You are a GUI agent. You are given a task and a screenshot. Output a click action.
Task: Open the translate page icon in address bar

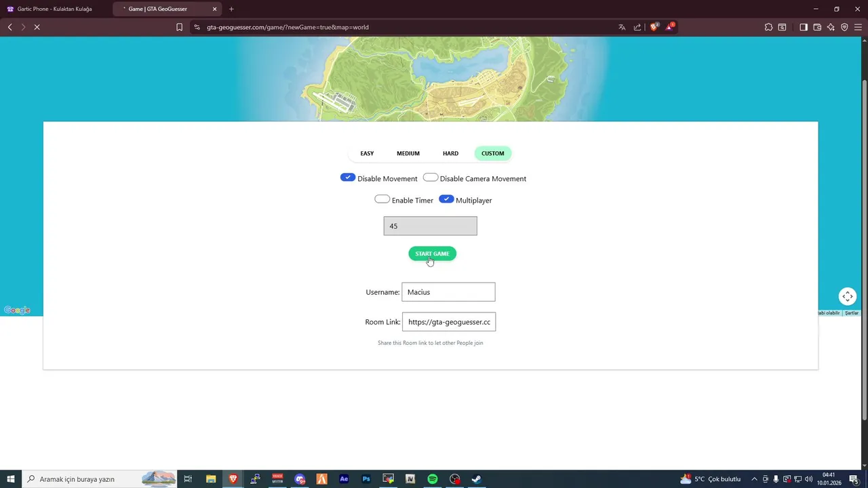(x=622, y=27)
